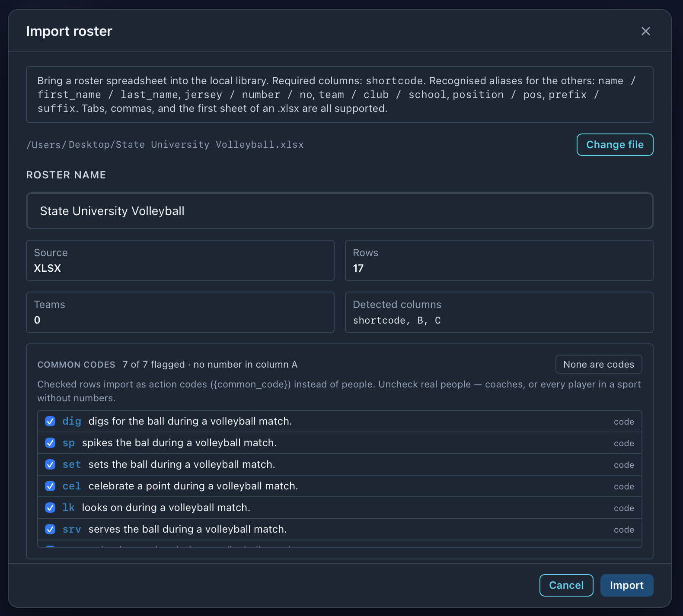Click the set shortcode label

tap(72, 464)
